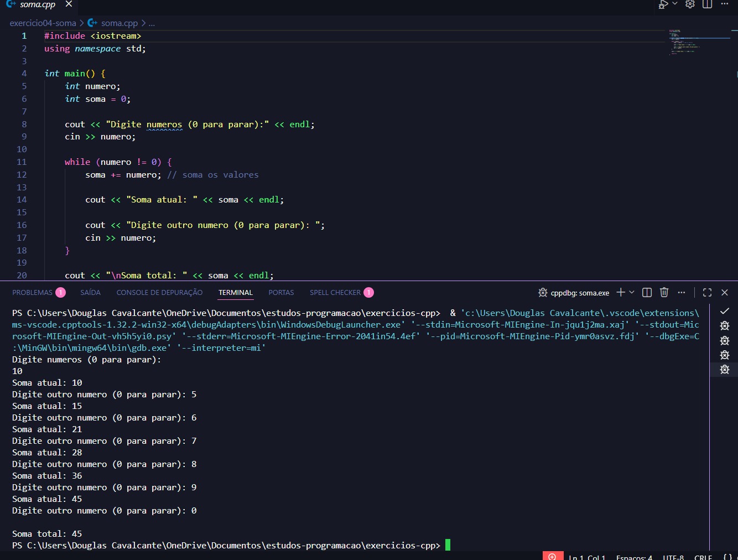Place the cursor on 'using namespace std;'
The image size is (738, 560).
pyautogui.click(x=95, y=49)
